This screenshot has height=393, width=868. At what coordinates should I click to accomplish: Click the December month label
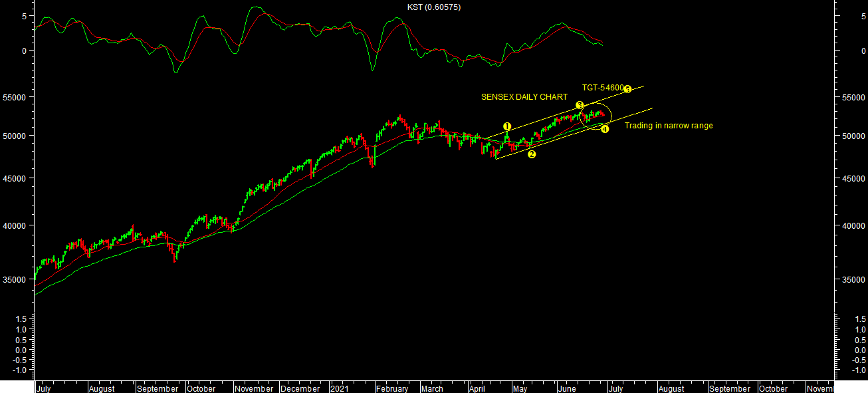tap(300, 388)
